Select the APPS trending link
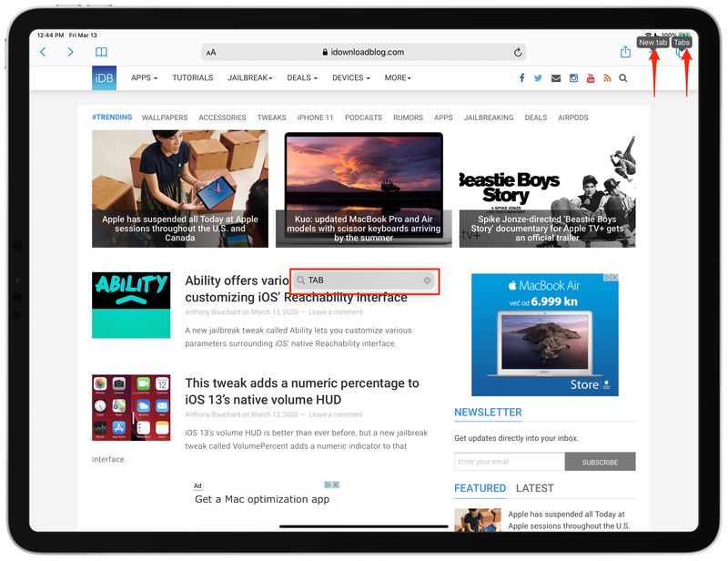This screenshot has height=561, width=728. tap(443, 117)
